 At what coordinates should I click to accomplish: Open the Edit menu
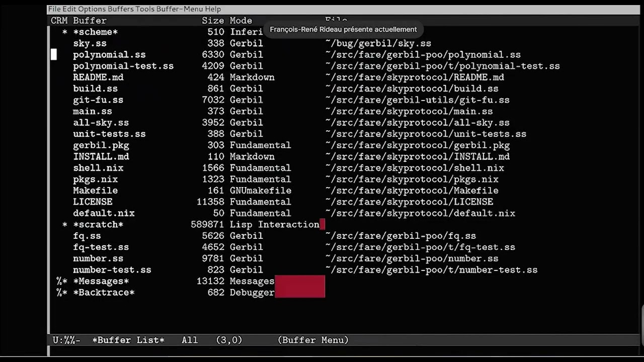pyautogui.click(x=69, y=9)
